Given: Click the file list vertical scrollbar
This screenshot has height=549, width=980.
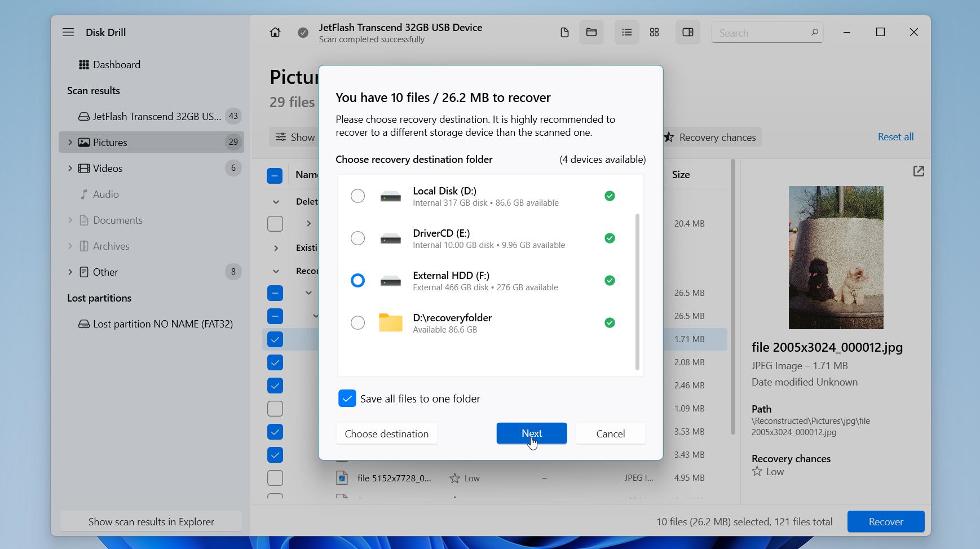Looking at the screenshot, I should (733, 297).
